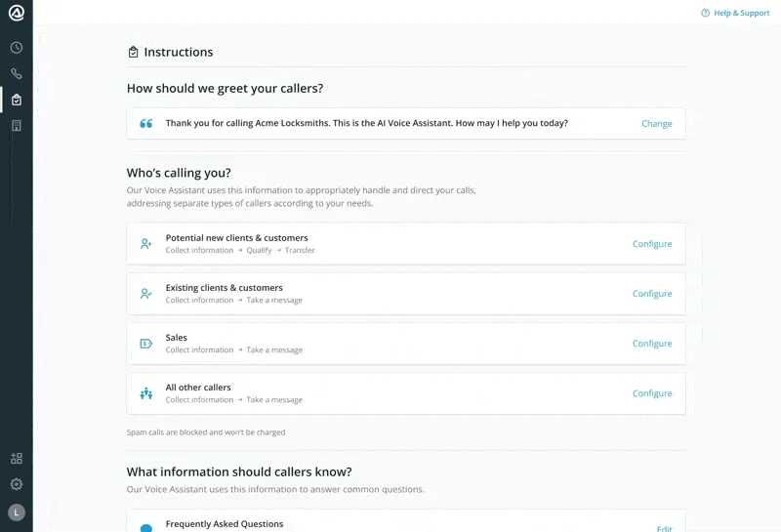Open the clock history icon in sidebar
Image resolution: width=781 pixels, height=532 pixels.
(x=17, y=48)
